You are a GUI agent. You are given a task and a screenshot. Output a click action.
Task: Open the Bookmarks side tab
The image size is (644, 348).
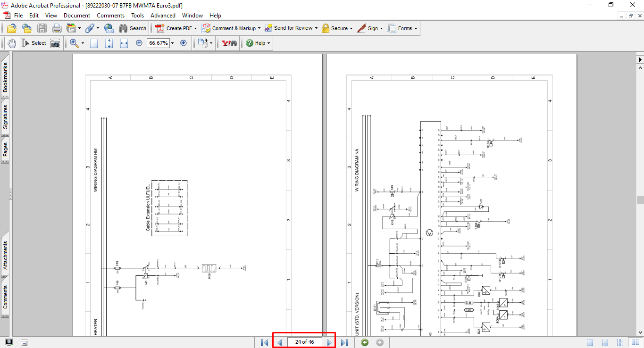pos(5,78)
